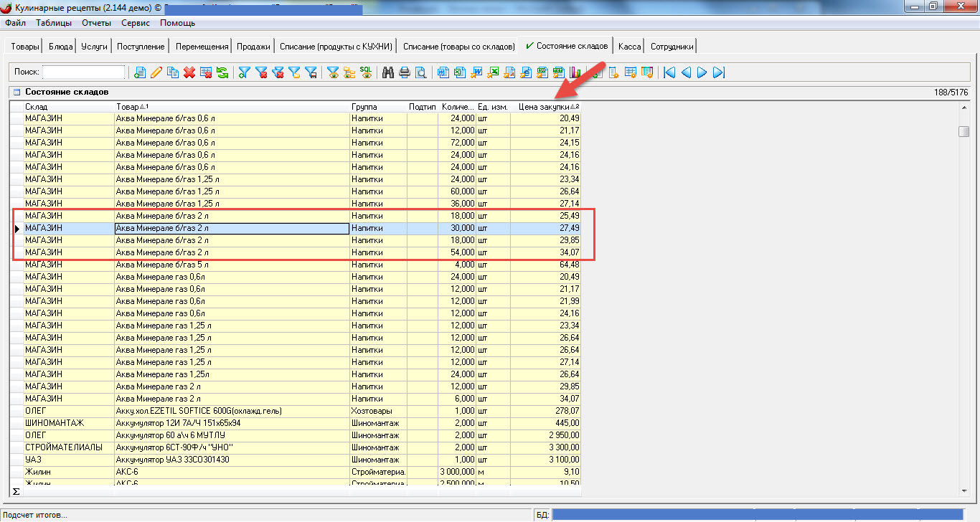Click the Поиск search input field
This screenshot has height=522, width=980.
coord(83,72)
